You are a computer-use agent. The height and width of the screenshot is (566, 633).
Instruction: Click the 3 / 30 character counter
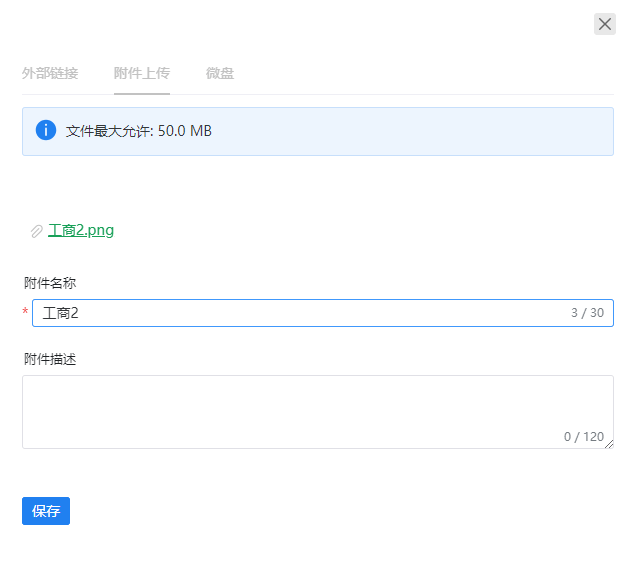[587, 313]
